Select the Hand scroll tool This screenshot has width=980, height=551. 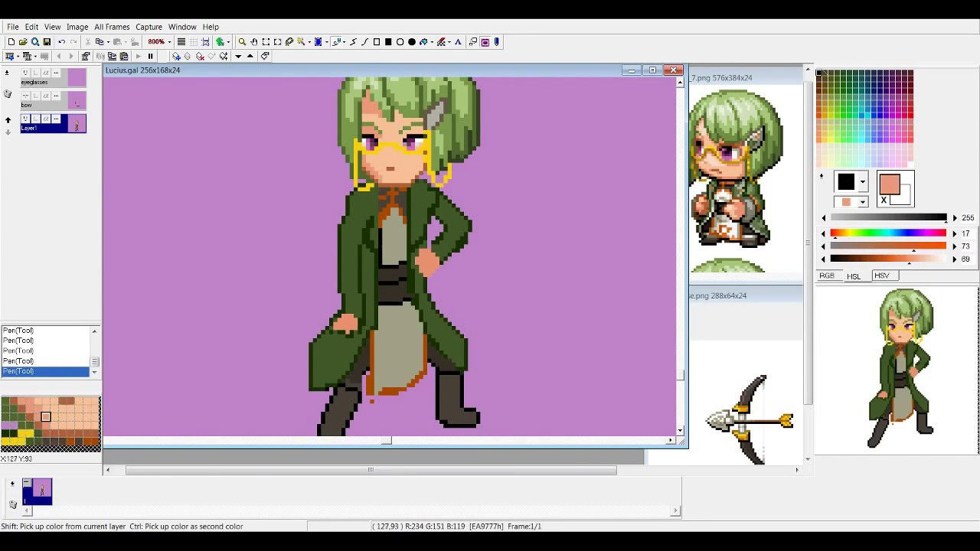[254, 42]
